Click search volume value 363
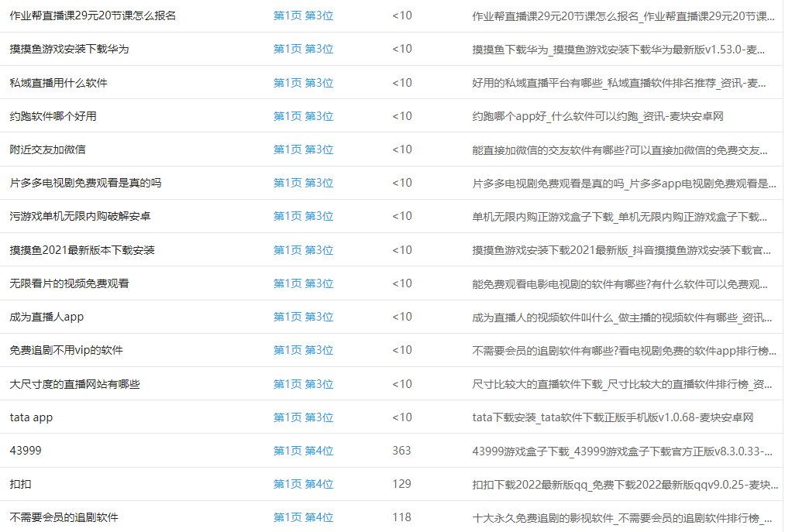The height and width of the screenshot is (532, 785). coord(401,451)
